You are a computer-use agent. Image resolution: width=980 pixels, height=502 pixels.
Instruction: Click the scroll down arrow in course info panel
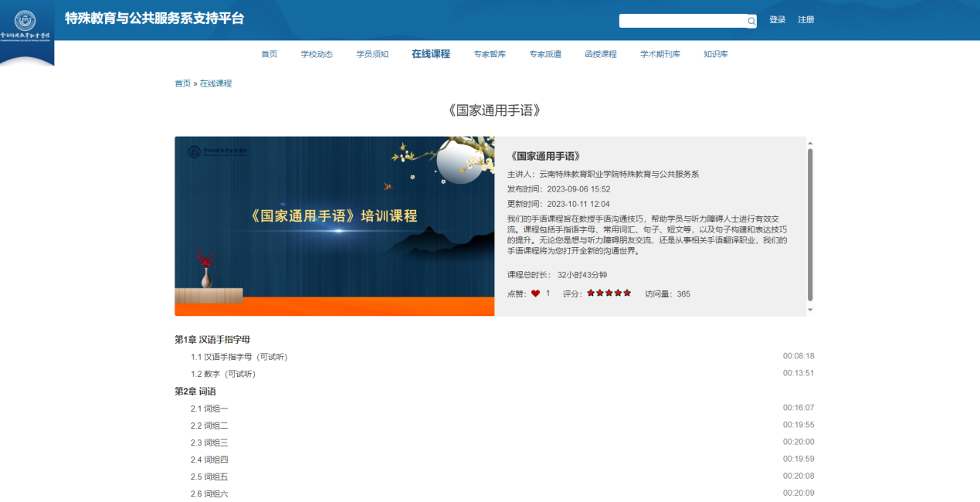coord(810,310)
